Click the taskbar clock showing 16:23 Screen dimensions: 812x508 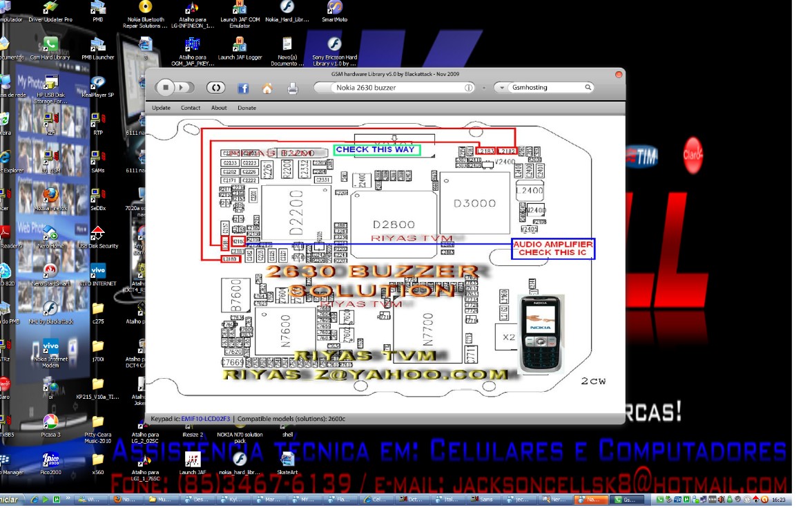[x=778, y=500]
